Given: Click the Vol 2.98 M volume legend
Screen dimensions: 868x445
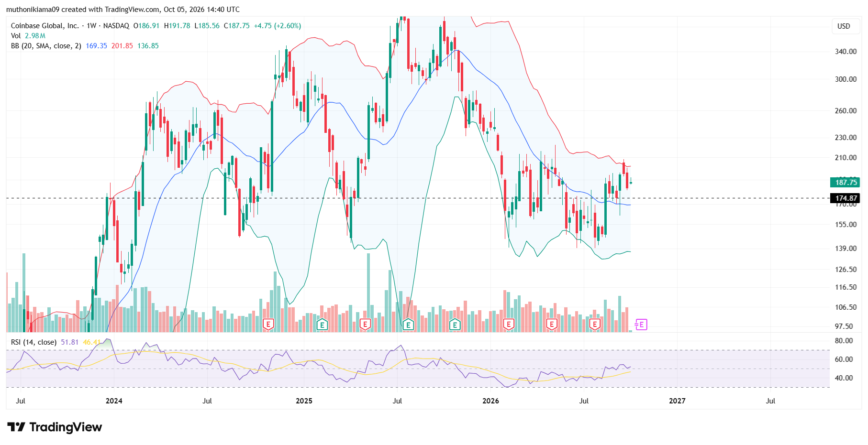Looking at the screenshot, I should [28, 36].
